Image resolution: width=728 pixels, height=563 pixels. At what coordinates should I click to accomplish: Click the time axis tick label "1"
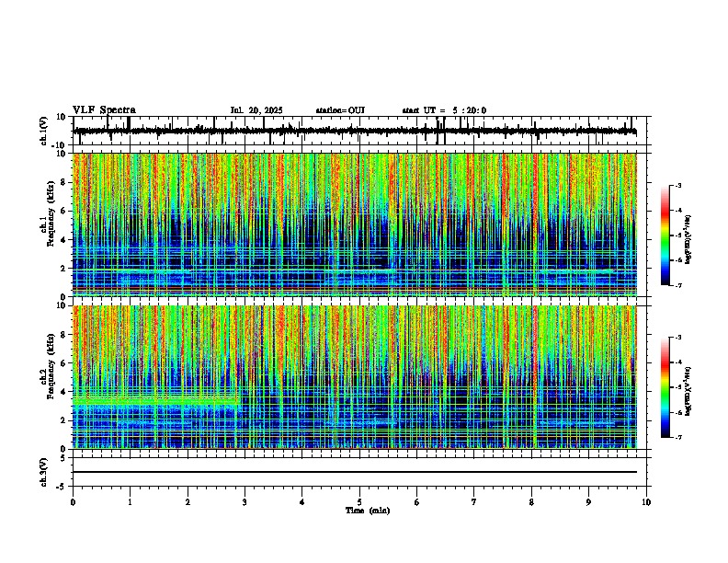130,502
